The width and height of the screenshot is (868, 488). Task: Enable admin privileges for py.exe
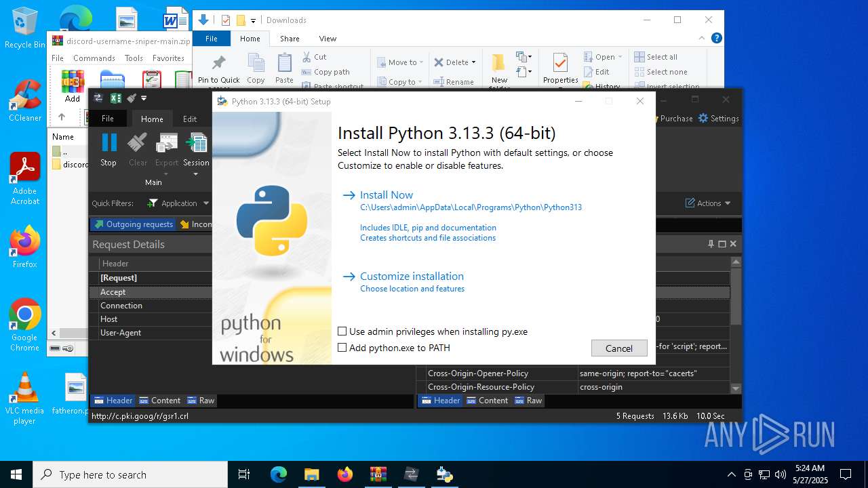coord(342,331)
